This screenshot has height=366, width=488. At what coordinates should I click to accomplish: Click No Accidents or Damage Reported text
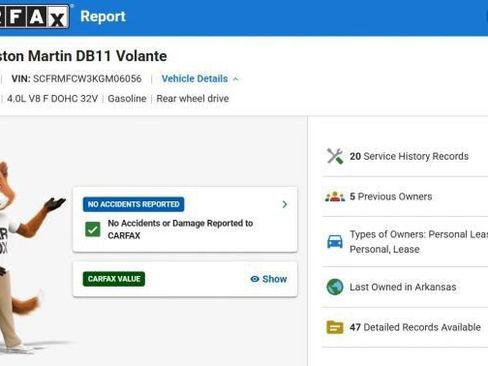180,229
